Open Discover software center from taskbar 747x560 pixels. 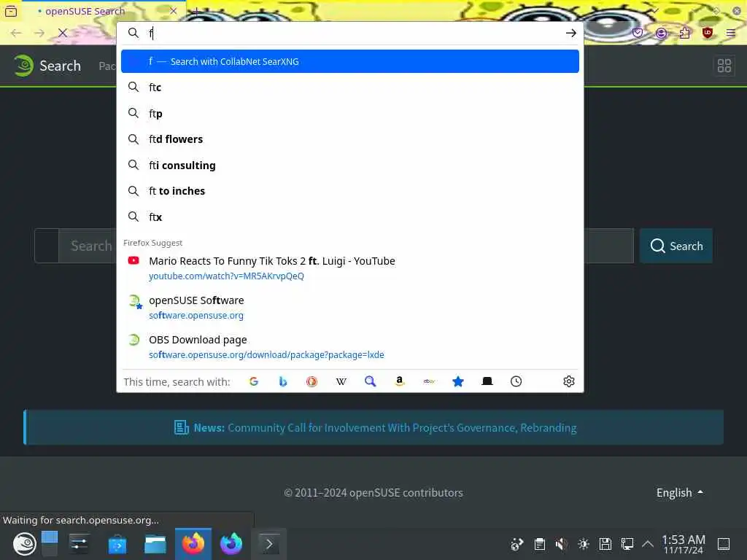click(117, 544)
